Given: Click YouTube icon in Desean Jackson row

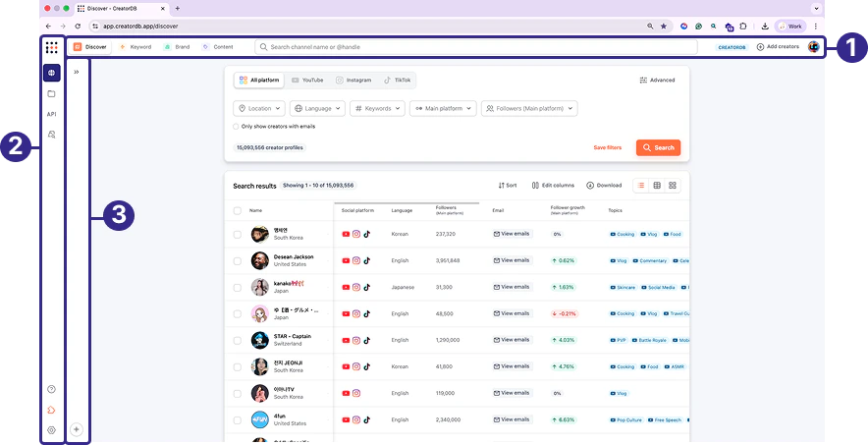Looking at the screenshot, I should tap(346, 260).
